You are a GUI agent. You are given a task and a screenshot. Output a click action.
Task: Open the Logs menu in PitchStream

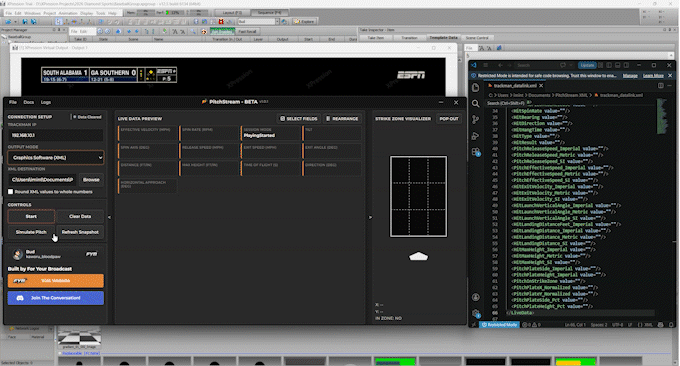click(46, 102)
